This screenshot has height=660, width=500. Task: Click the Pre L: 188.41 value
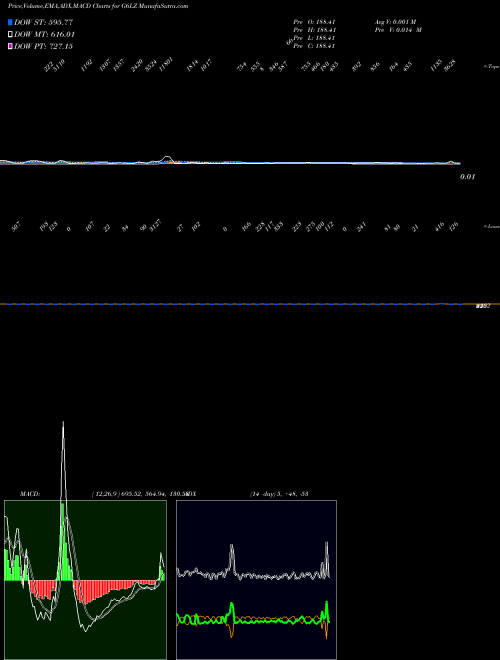(314, 38)
